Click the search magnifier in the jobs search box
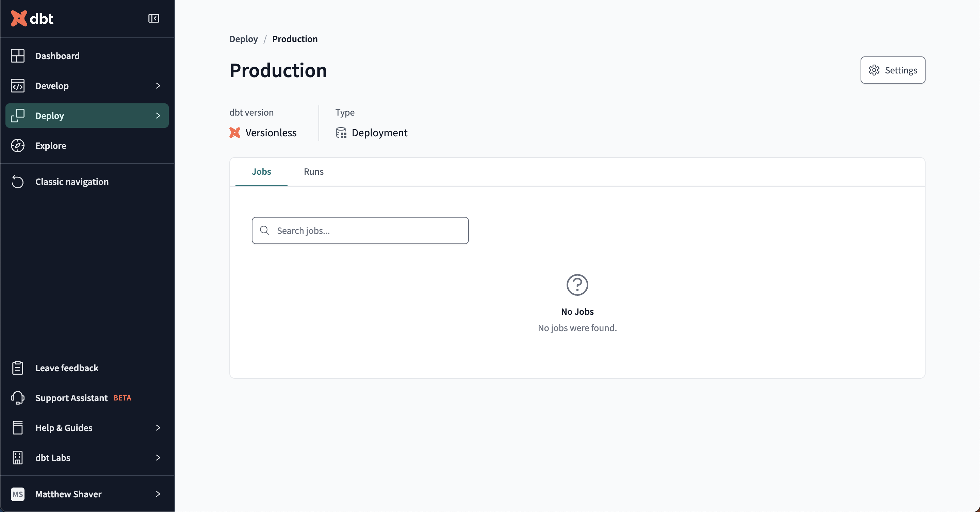This screenshot has width=980, height=512. 265,231
